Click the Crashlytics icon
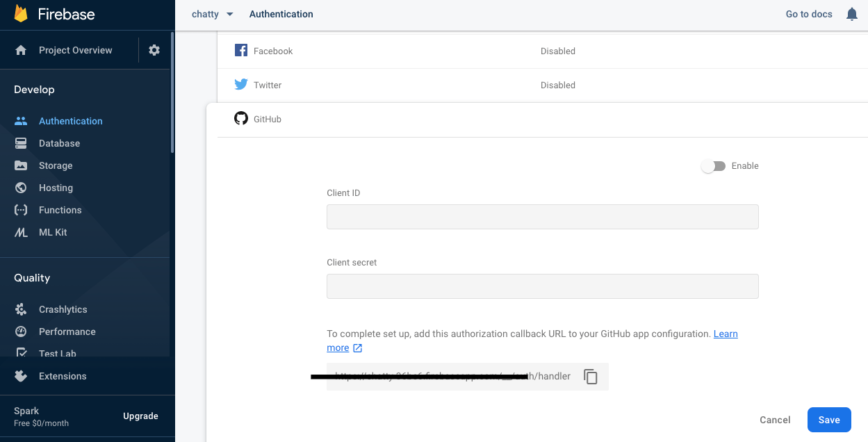Image resolution: width=868 pixels, height=442 pixels. tap(21, 309)
